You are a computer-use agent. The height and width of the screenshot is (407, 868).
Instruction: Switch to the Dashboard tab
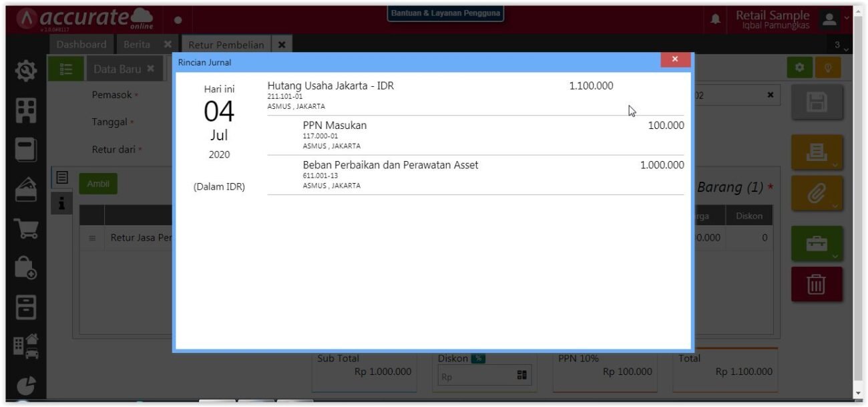(81, 44)
